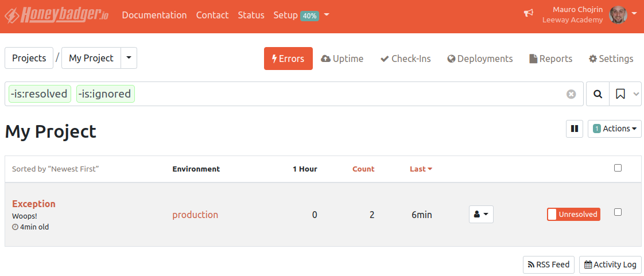Screen dimensions: 644x276
Task: Go to the Deployments tab
Action: [x=480, y=59]
